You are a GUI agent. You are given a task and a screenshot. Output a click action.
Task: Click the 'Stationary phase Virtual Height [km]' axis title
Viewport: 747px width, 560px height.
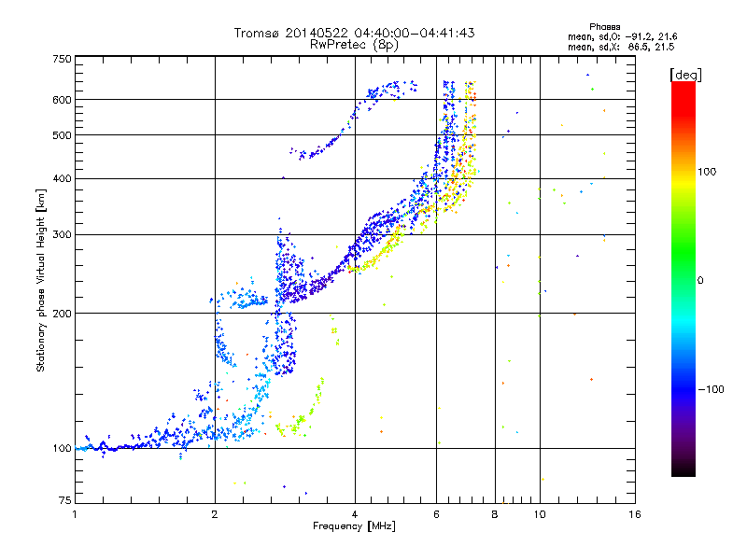pos(41,280)
